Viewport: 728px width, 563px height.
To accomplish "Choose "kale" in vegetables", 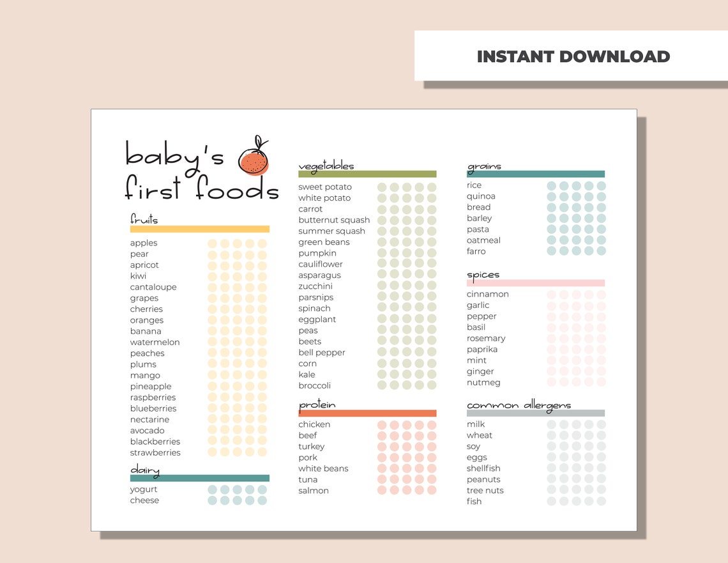I will (307, 374).
